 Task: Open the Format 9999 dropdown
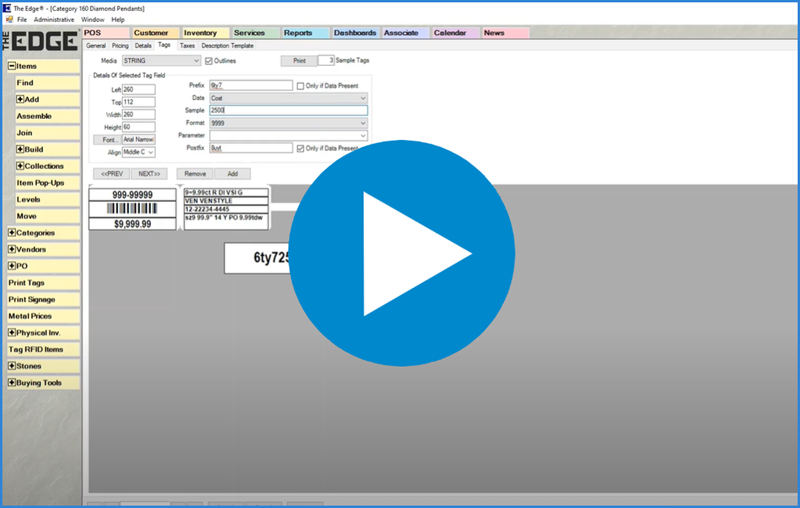(288, 123)
